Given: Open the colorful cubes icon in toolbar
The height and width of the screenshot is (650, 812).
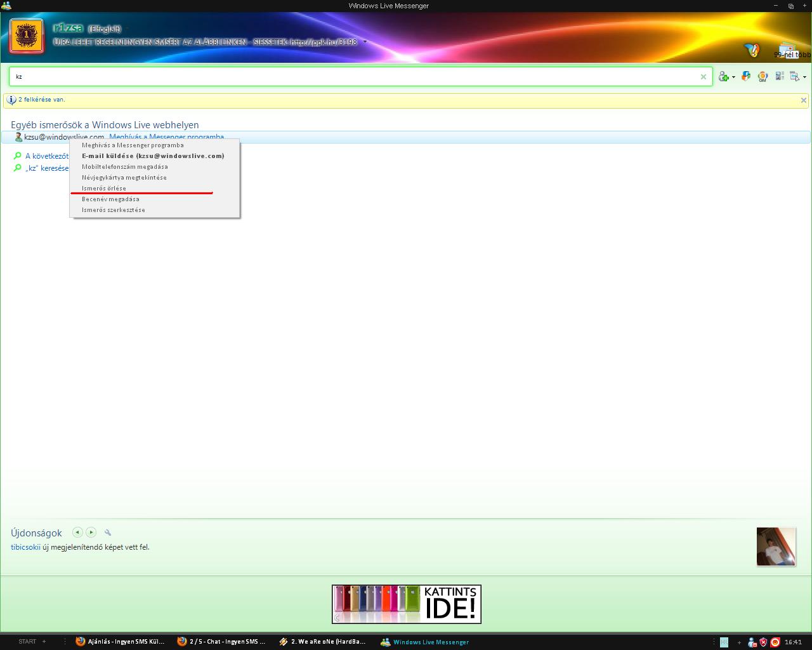Looking at the screenshot, I should 746,76.
